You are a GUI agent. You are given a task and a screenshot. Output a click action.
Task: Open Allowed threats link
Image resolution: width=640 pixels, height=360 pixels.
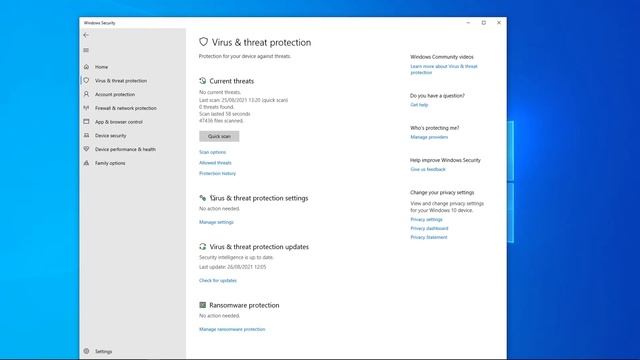coord(215,163)
